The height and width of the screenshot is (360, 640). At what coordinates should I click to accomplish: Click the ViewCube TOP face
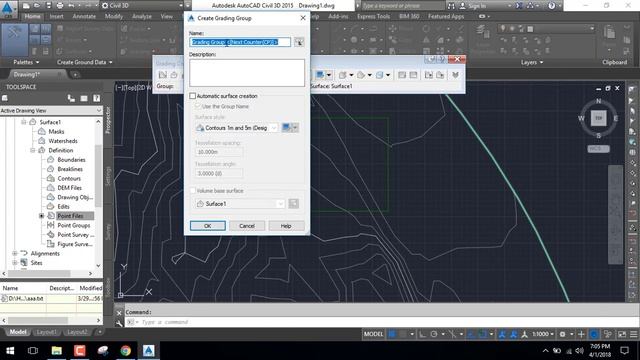[598, 118]
